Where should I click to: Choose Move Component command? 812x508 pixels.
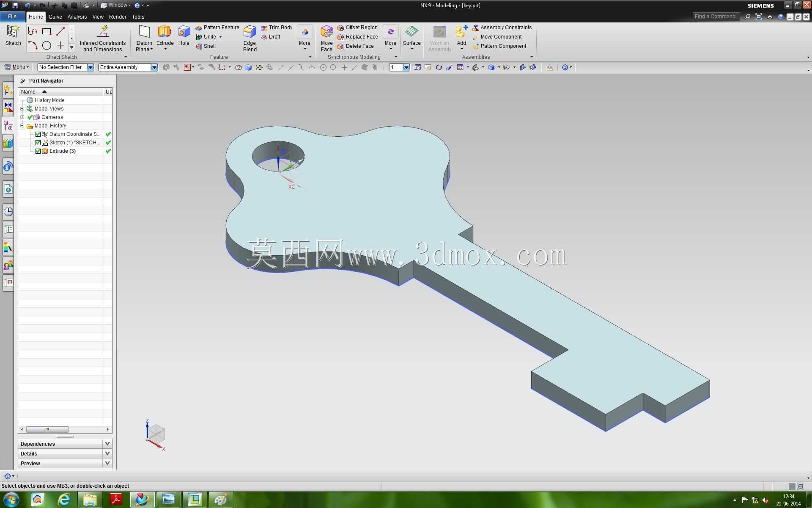click(x=497, y=37)
